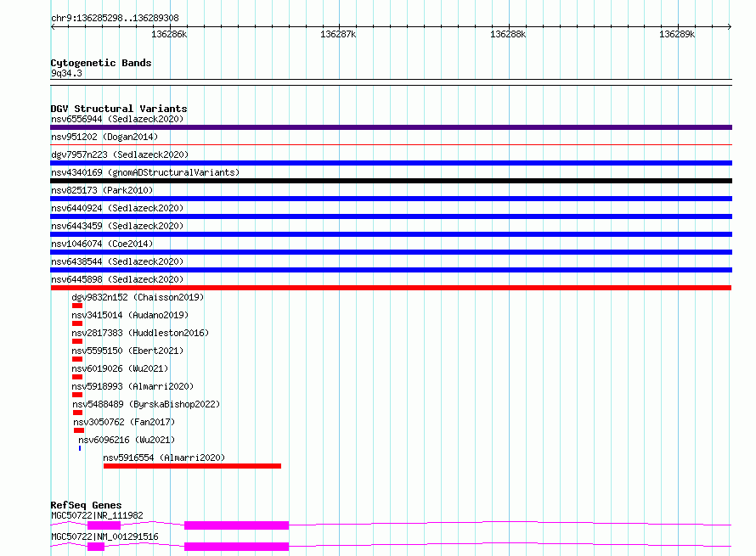
Task: Open nsv5488489 (ByrskaBishop2022) label
Action: (146, 404)
